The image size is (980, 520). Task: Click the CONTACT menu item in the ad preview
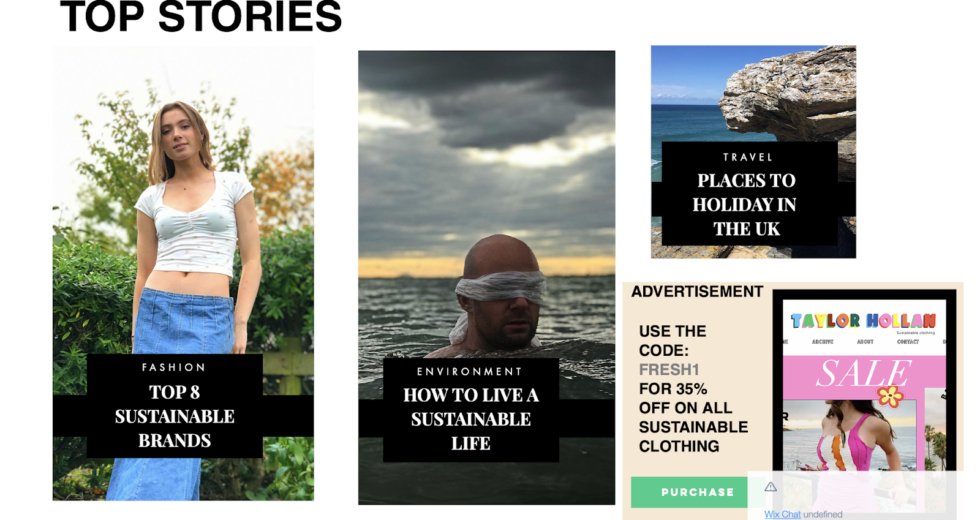(x=908, y=342)
